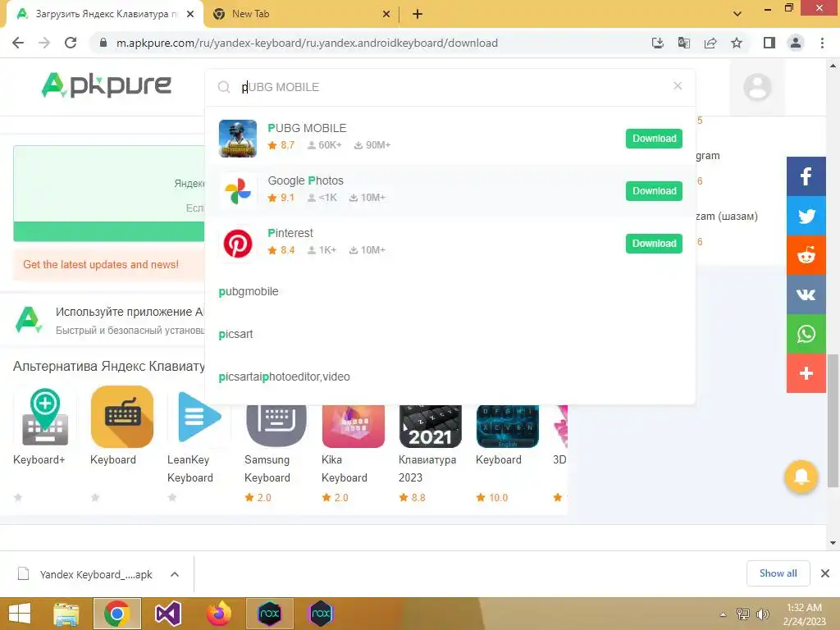Download Pinterest
The width and height of the screenshot is (840, 630).
tap(654, 243)
